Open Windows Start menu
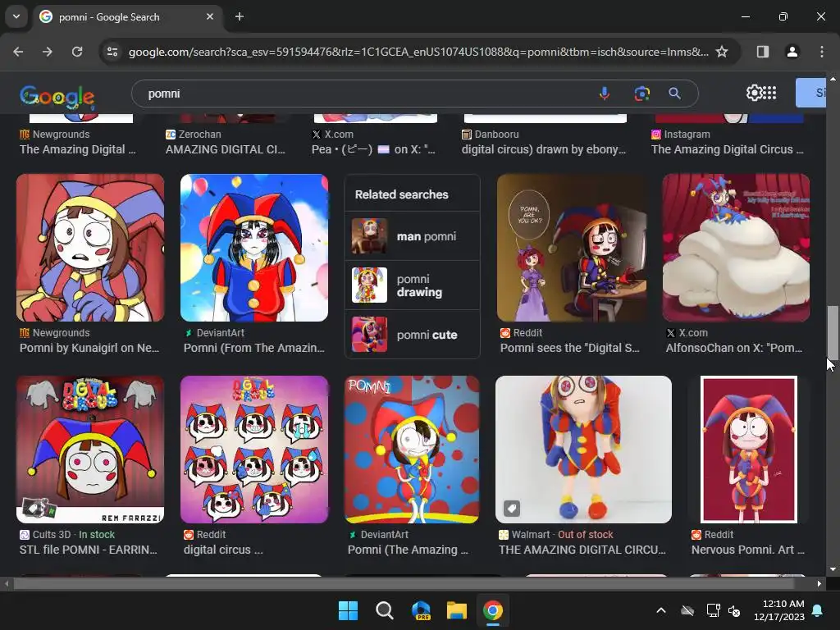This screenshot has width=840, height=630. point(348,610)
